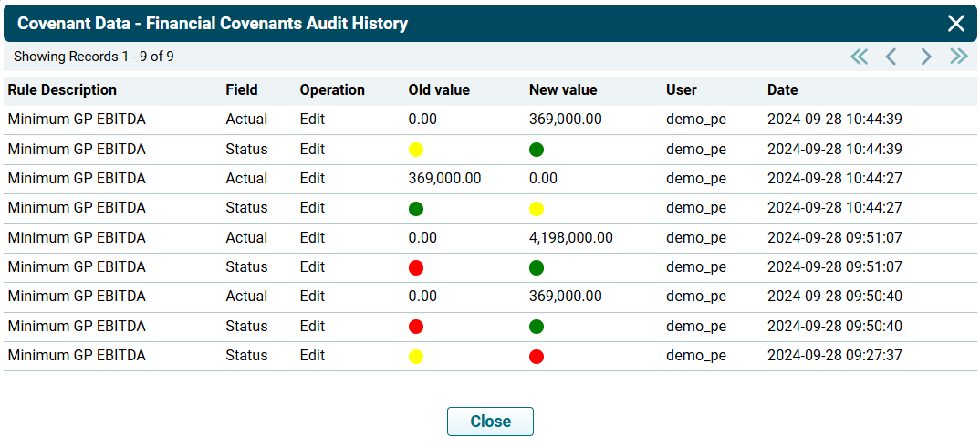Click the 2024-09-28 09:27:37 date cell
The image size is (980, 448).
834,356
